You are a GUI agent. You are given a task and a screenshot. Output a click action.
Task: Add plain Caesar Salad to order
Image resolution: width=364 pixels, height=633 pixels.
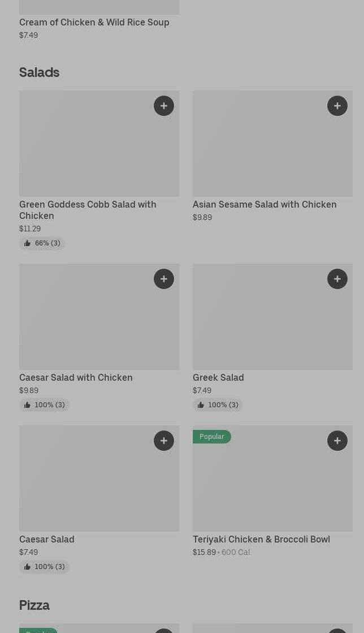point(164,441)
